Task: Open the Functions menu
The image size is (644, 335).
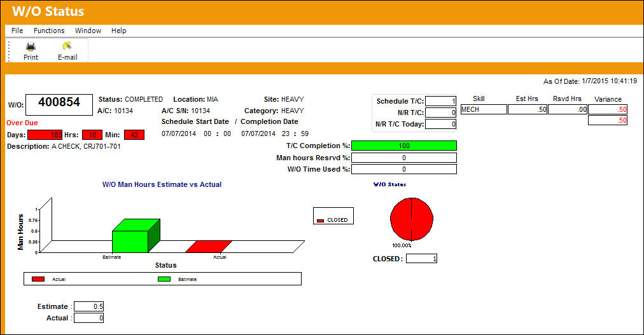Action: [49, 31]
